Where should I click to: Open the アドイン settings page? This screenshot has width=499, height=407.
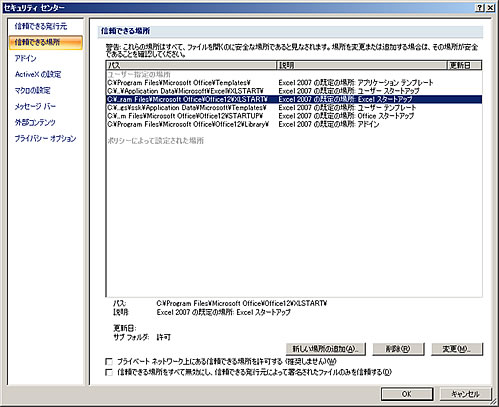point(25,58)
